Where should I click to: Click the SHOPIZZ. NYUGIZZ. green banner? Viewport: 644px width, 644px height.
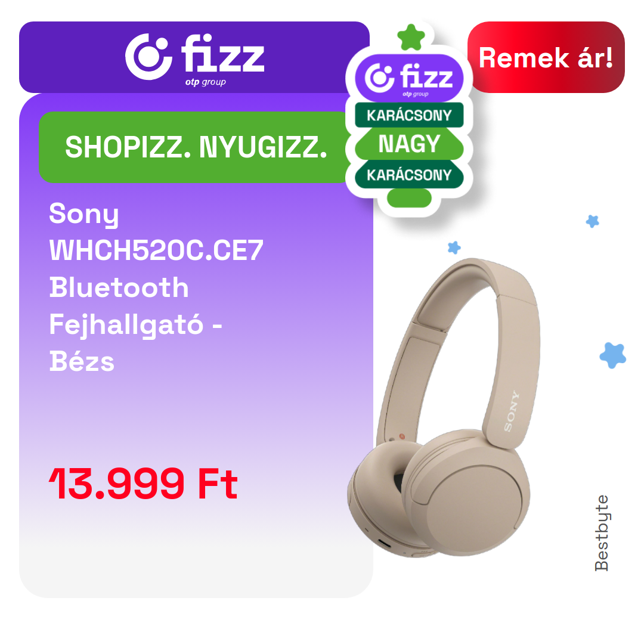[x=194, y=147]
